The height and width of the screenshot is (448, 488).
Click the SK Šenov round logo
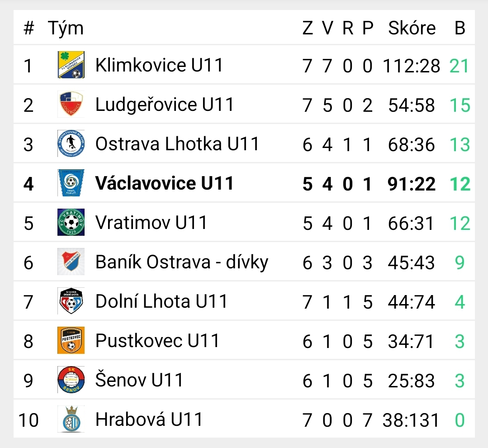(71, 380)
